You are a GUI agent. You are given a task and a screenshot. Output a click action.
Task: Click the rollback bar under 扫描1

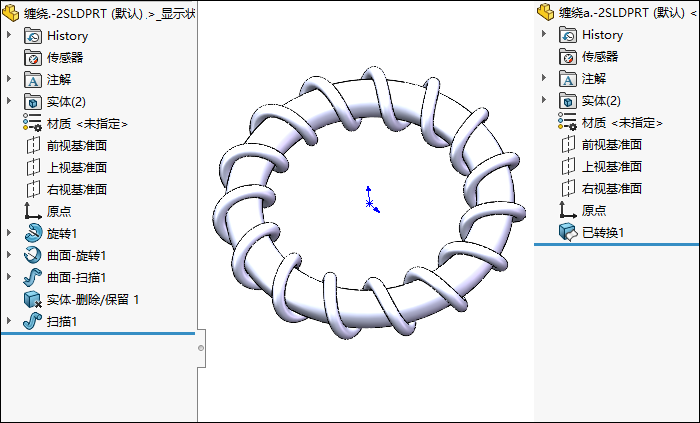98,333
